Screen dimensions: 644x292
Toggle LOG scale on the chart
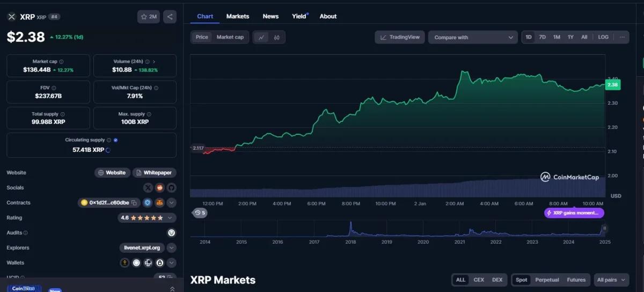click(x=603, y=37)
